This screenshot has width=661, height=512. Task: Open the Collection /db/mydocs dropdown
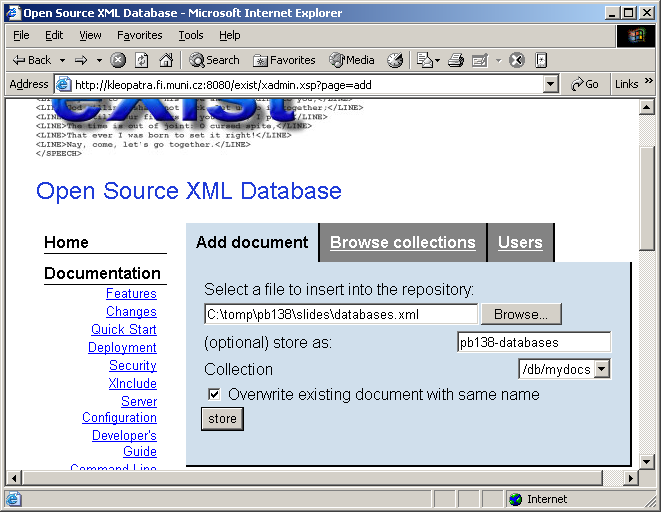(x=564, y=370)
